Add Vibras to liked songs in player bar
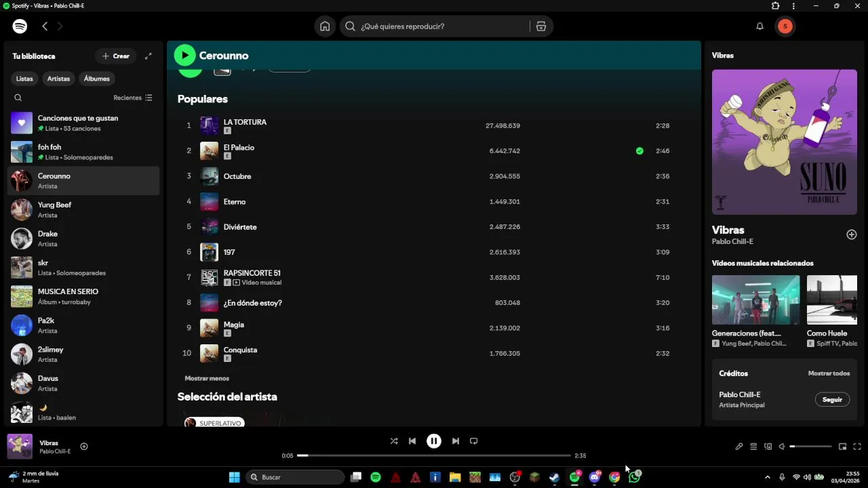This screenshot has width=868, height=488. [x=84, y=447]
